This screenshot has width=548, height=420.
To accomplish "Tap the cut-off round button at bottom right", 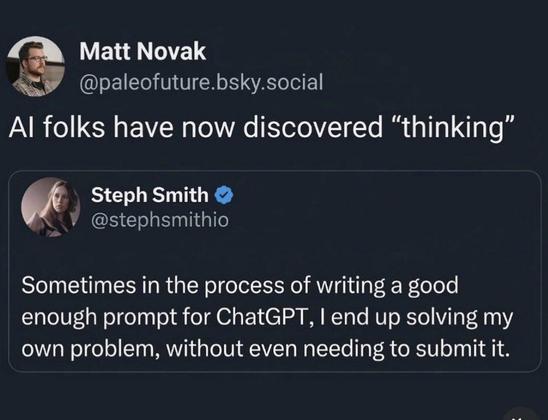I will (x=523, y=414).
